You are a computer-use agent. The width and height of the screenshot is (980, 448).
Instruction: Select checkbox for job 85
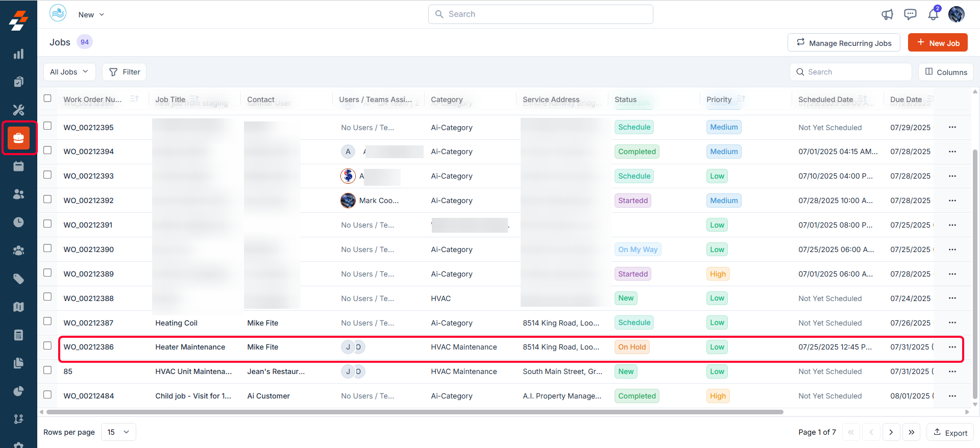click(47, 370)
